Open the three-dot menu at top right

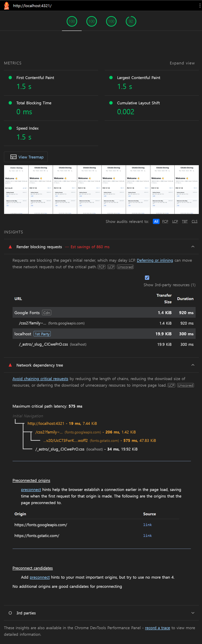point(200,5)
